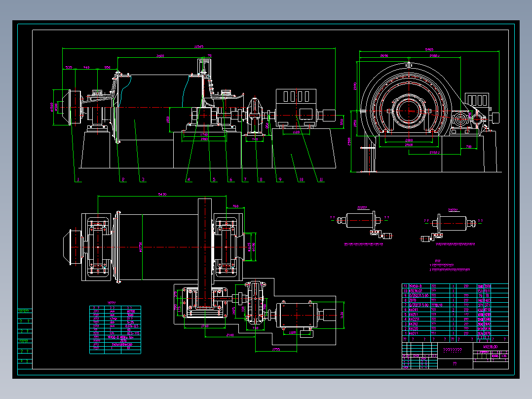This screenshot has height=399, width=532.
Task: Select the 2000 dimension in the end view
Action: tap(409, 140)
